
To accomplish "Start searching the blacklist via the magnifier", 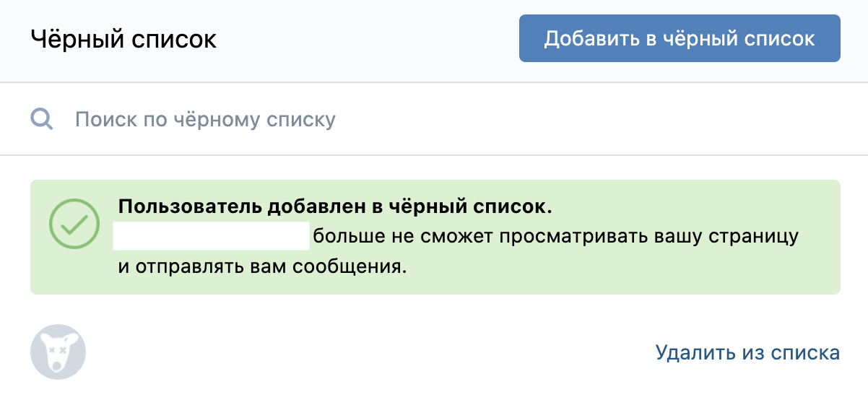I will coord(42,118).
